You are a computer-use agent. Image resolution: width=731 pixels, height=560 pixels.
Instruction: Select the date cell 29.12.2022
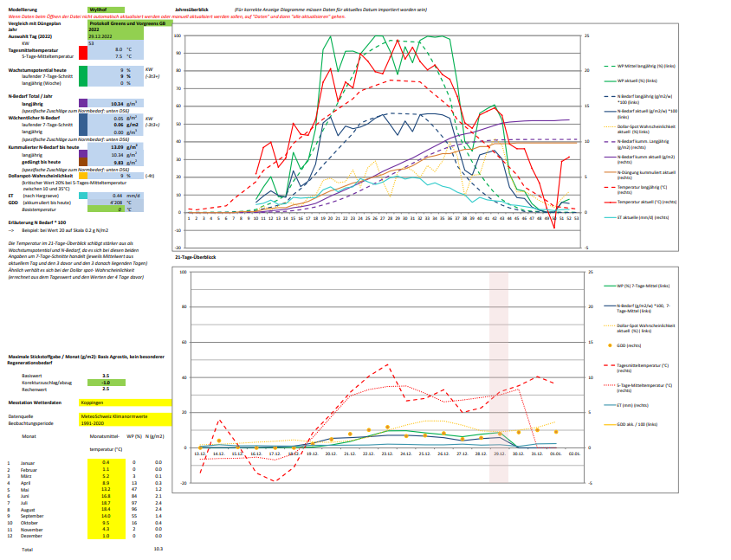coord(115,36)
